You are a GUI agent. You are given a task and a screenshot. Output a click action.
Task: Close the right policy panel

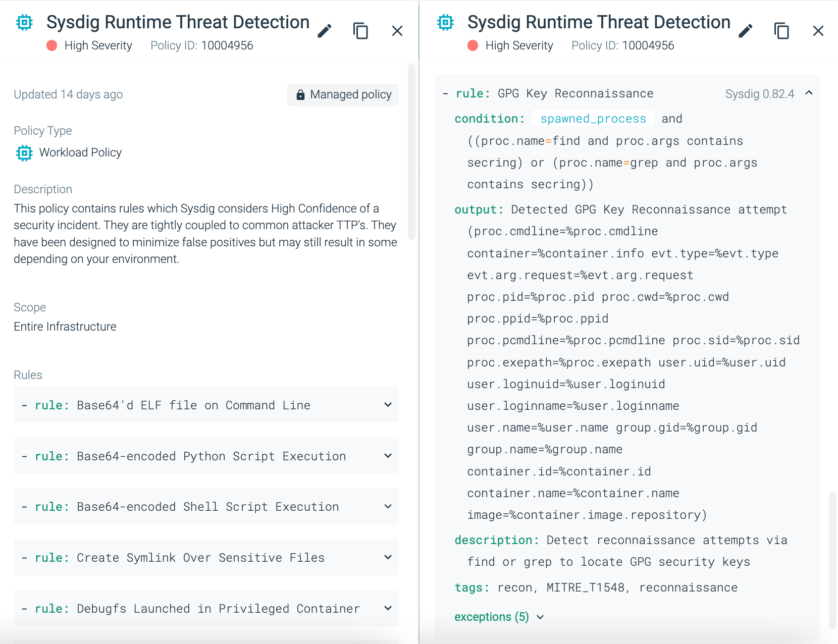click(818, 31)
